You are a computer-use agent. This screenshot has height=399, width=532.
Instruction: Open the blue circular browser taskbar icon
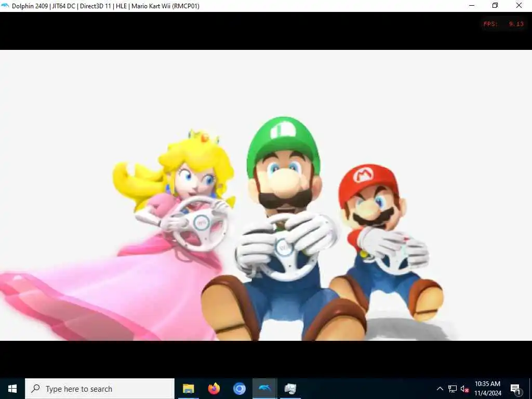[x=239, y=389]
